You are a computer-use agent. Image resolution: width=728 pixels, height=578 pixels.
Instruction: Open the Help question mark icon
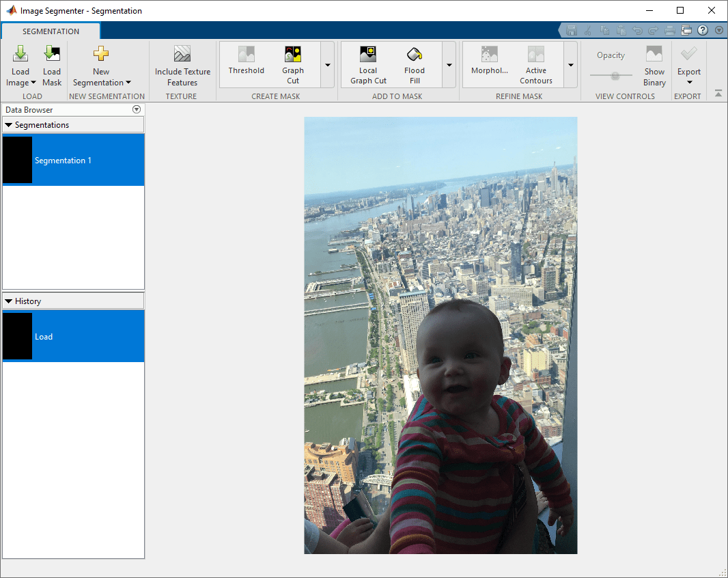703,30
